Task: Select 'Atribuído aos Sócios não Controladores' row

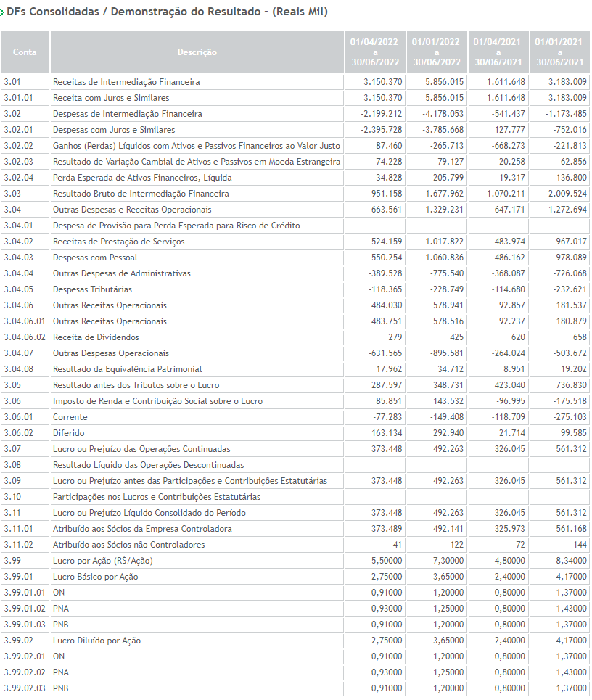Action: click(x=295, y=545)
